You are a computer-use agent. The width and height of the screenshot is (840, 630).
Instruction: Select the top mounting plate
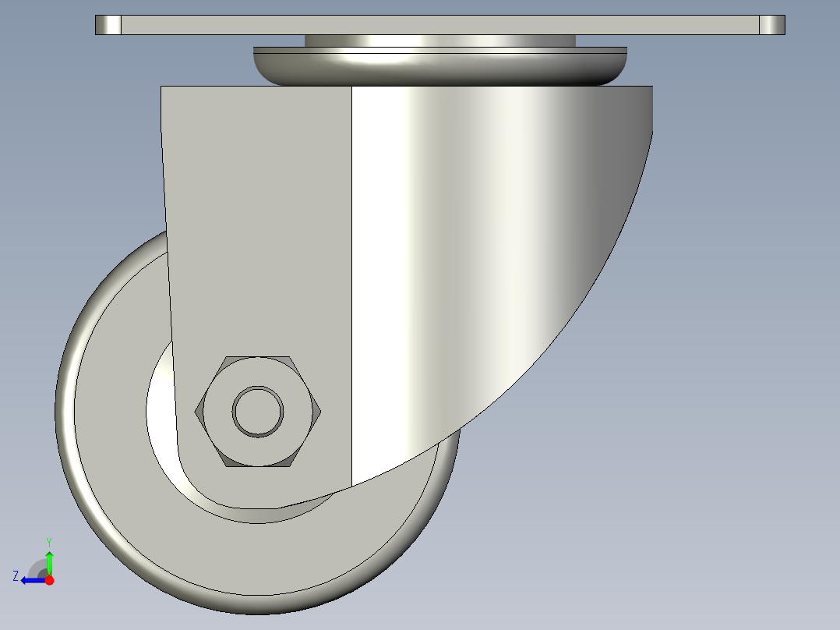point(439,25)
